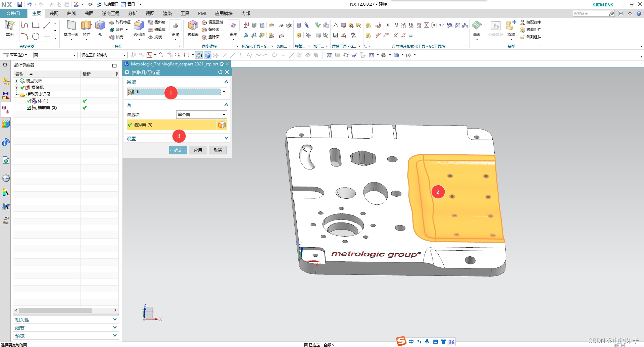644x347 pixels.
Task: Click the 装配约束 assembly constraints tool
Action: point(531,22)
